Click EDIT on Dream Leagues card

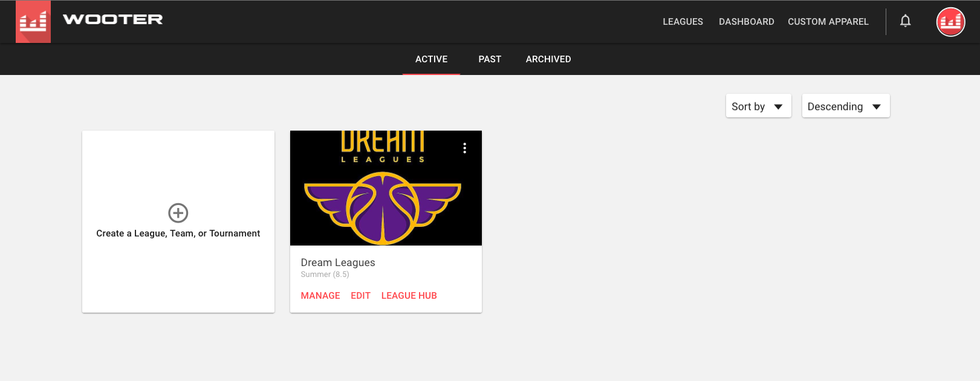(x=360, y=296)
